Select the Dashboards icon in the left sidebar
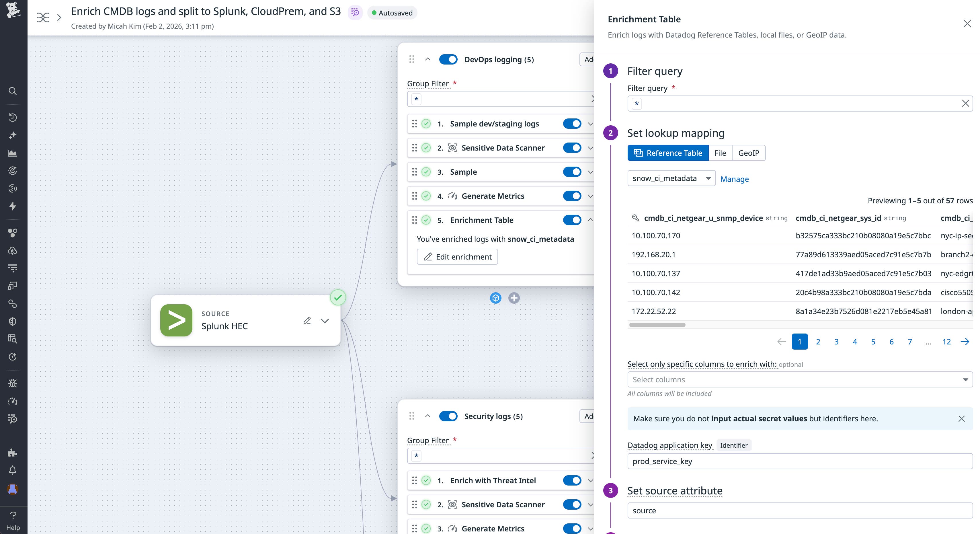The image size is (980, 534). point(13,153)
